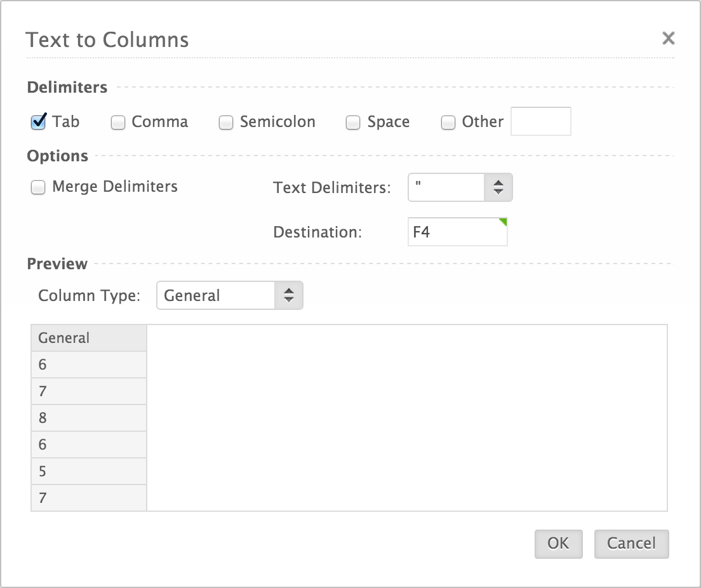Screen dimensions: 701x588
Task: Select the General preview column header
Action: point(89,338)
